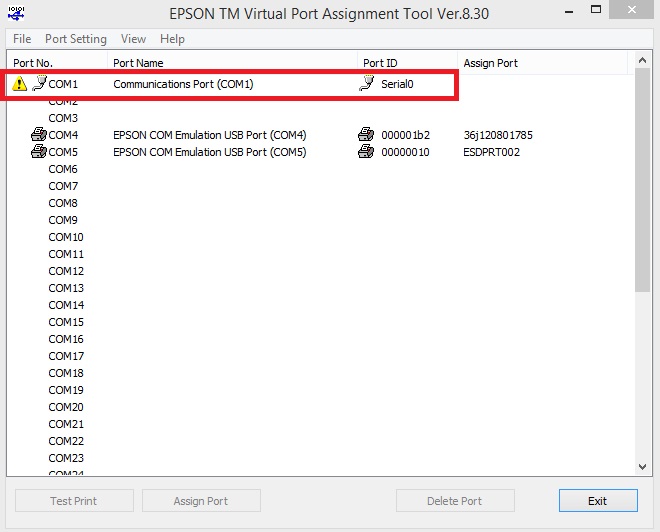This screenshot has height=532, width=660.
Task: Click the 000001b2 port ID
Action: (405, 135)
